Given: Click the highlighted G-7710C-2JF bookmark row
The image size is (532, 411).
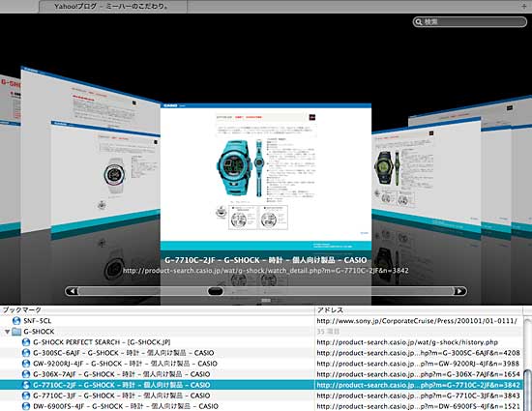Looking at the screenshot, I should click(x=261, y=385).
